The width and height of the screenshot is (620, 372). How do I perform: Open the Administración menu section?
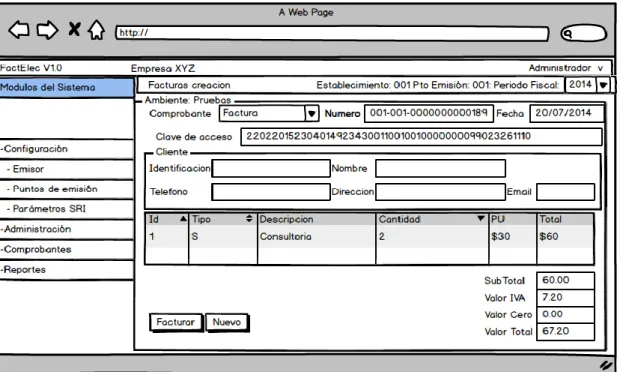(66, 229)
